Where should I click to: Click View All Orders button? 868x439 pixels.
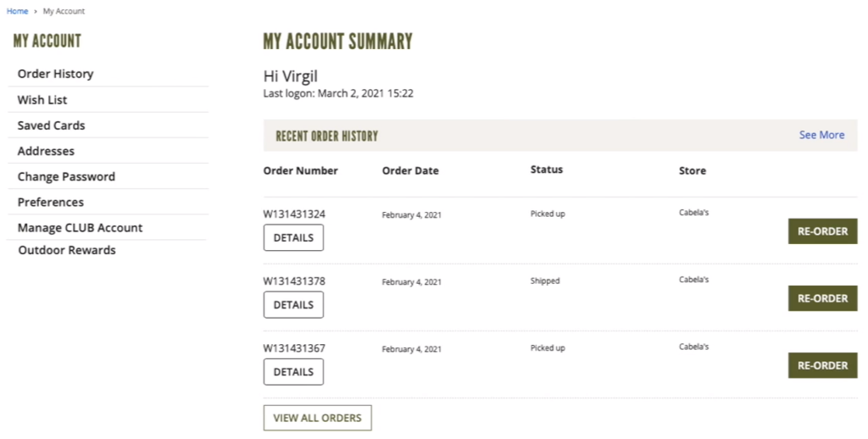pos(317,418)
